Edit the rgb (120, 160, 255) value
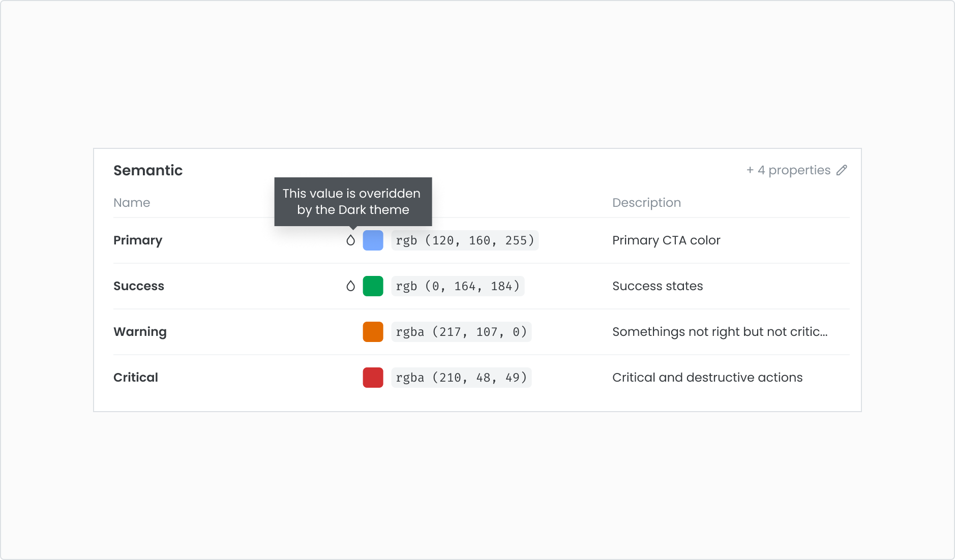 (x=465, y=240)
